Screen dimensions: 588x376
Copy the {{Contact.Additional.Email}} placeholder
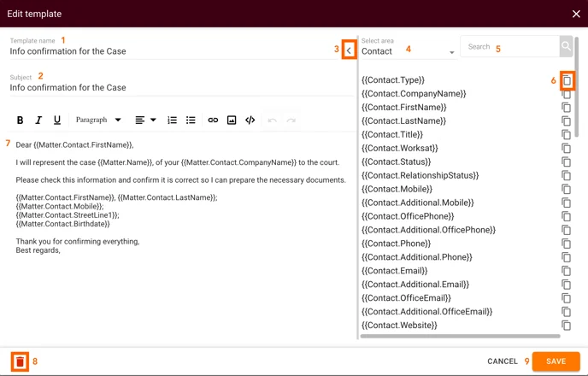(x=567, y=285)
